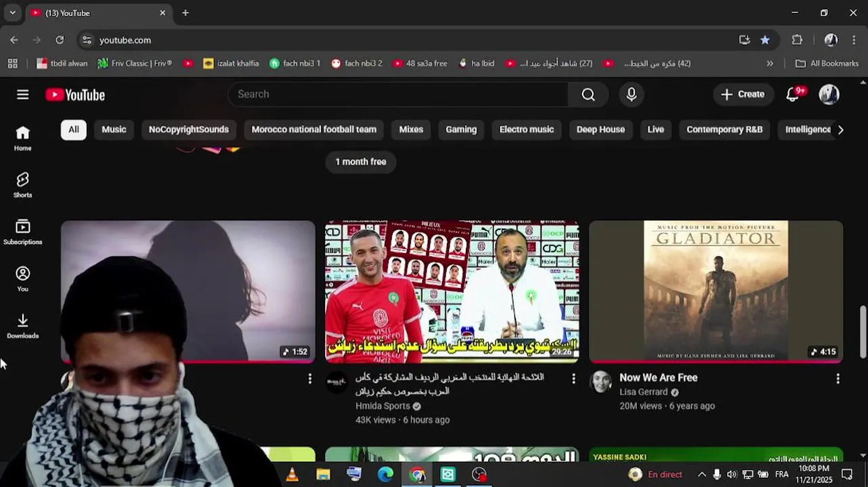This screenshot has height=487, width=868.
Task: Open the YouTube account avatar menu
Action: [x=829, y=95]
